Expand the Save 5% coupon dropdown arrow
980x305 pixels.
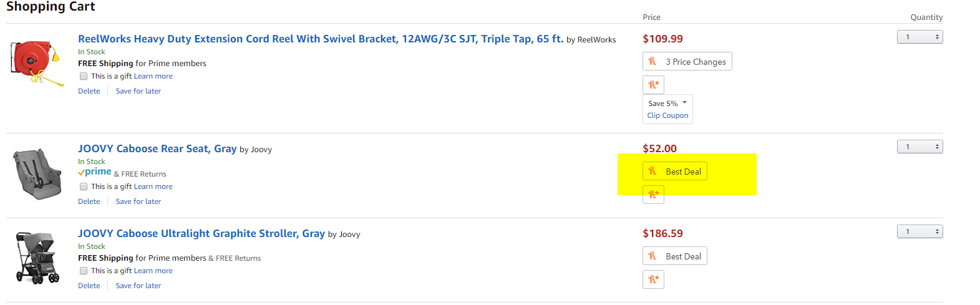point(684,102)
